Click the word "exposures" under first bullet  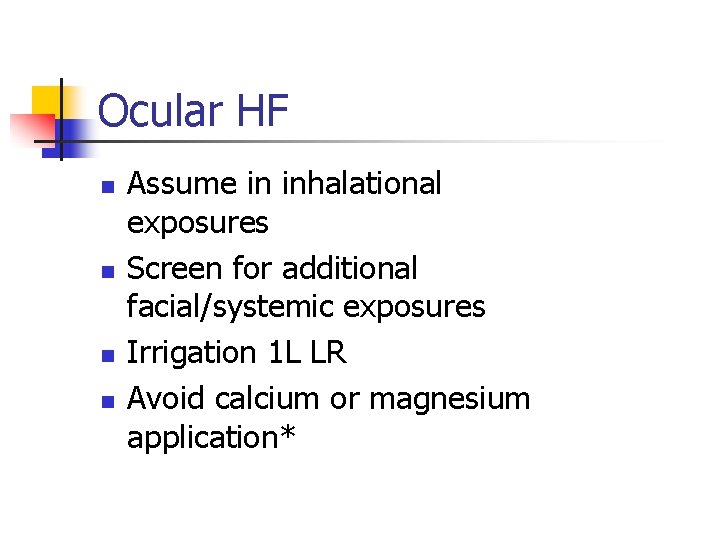(197, 223)
